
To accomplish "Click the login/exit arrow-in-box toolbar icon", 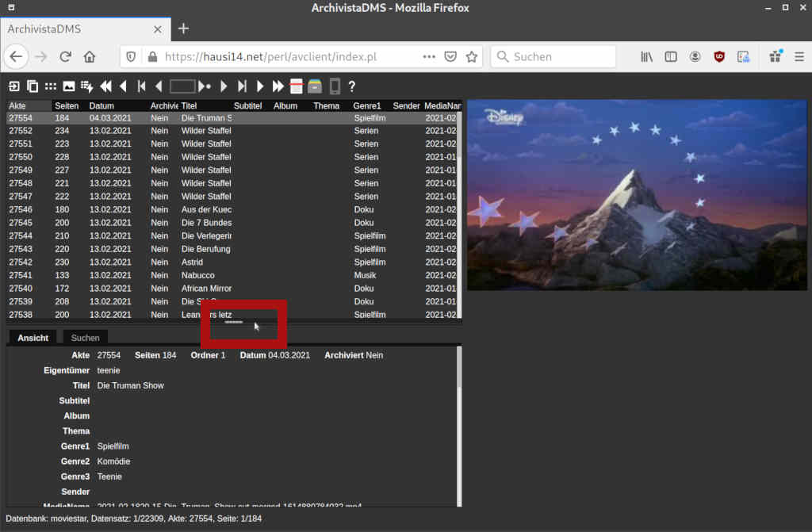I will point(14,86).
